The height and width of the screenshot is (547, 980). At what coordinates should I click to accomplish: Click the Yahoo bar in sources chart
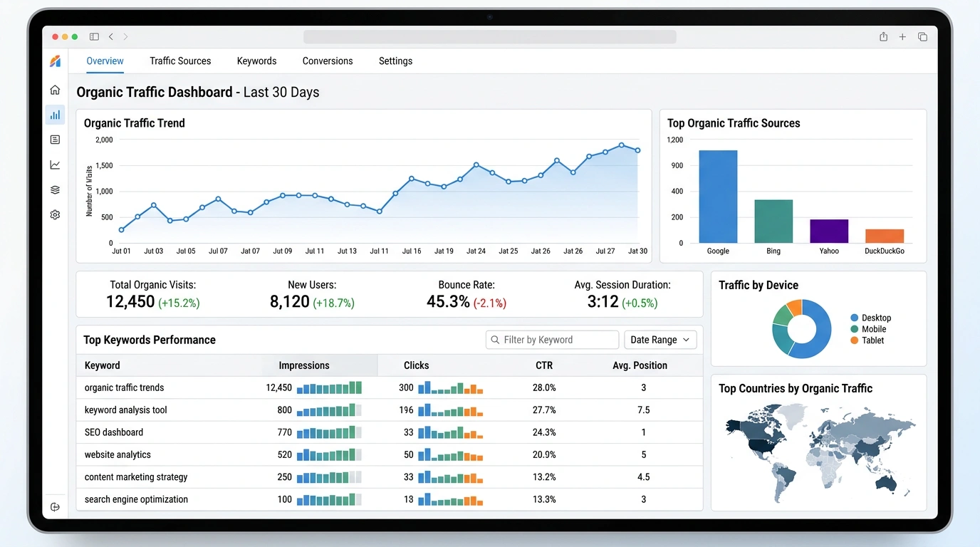coord(829,231)
